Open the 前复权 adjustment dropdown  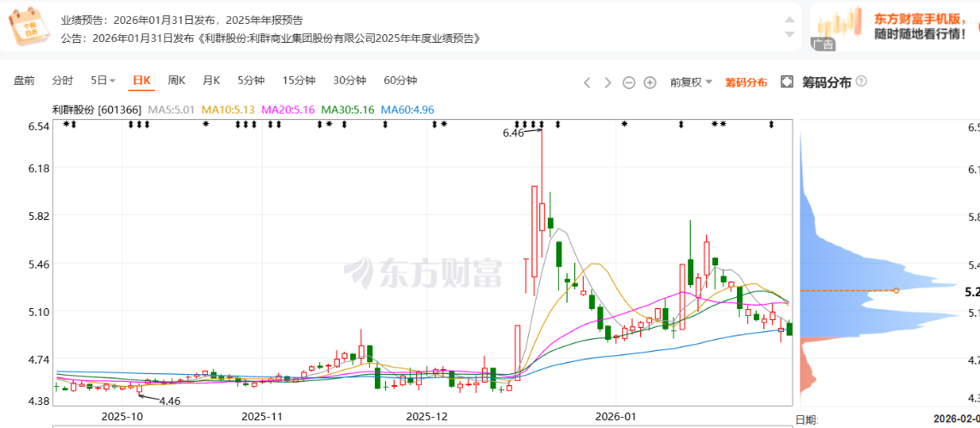click(690, 82)
